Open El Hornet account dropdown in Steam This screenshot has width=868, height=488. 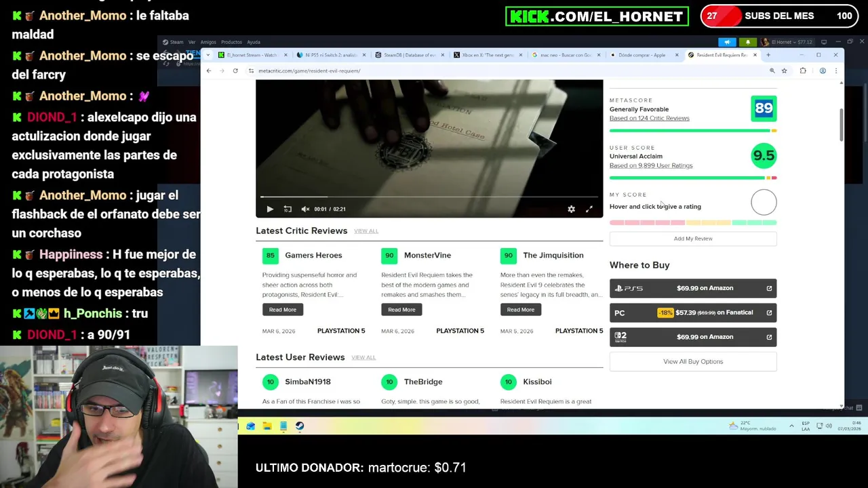pyautogui.click(x=787, y=42)
